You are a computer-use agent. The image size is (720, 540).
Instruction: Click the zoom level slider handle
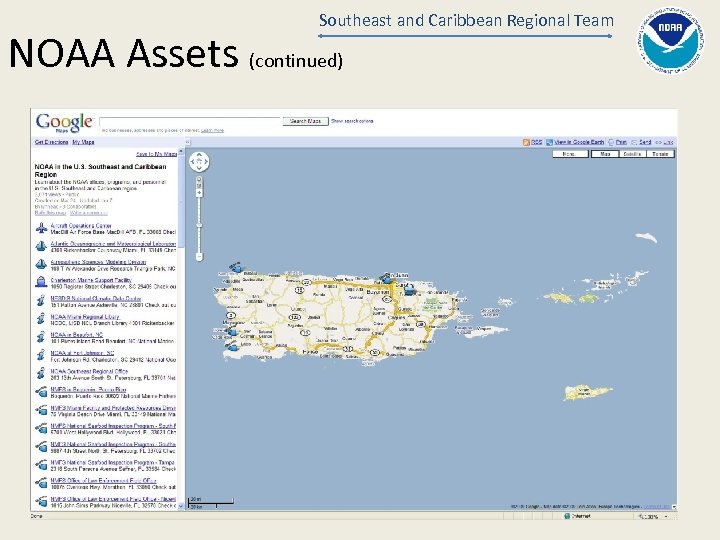tap(199, 225)
